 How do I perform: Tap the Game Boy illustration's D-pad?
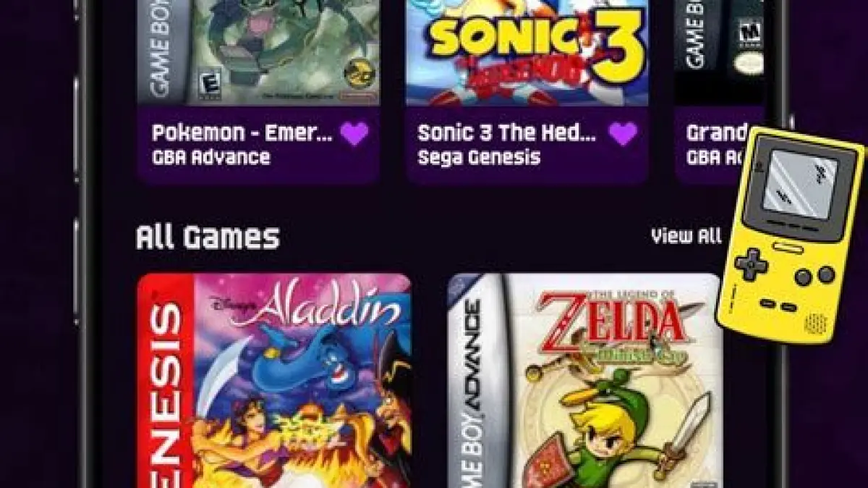click(751, 265)
